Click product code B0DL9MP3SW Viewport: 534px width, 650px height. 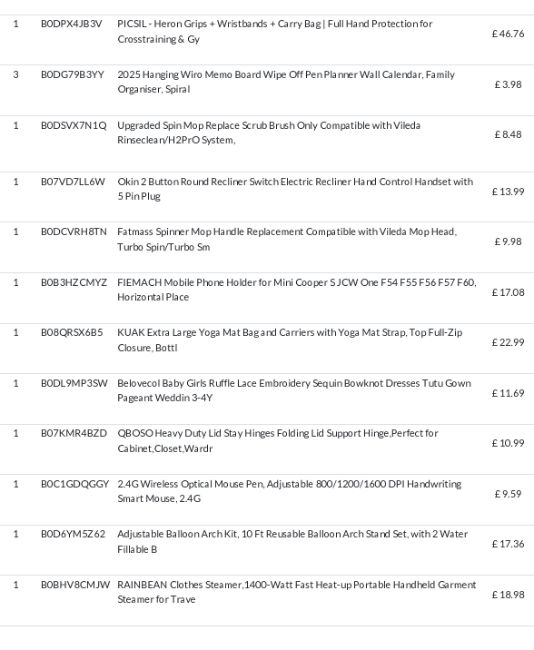point(74,383)
